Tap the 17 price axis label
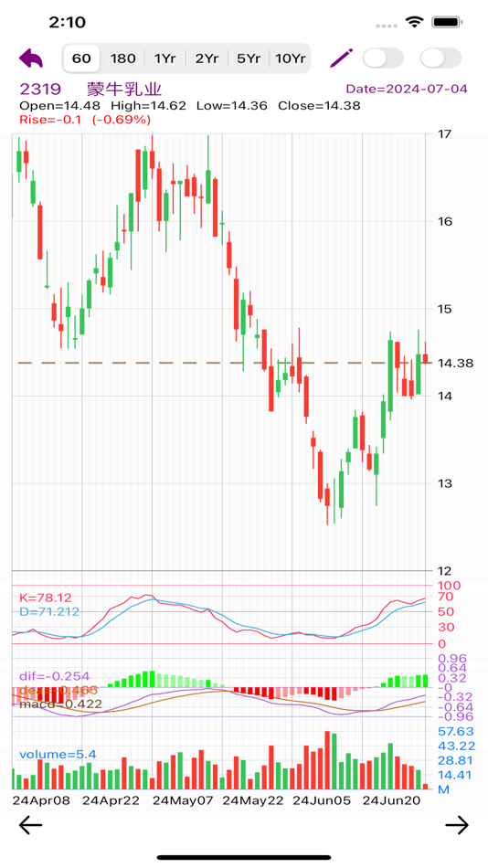Viewport: 488px width, 868px height. (x=444, y=134)
